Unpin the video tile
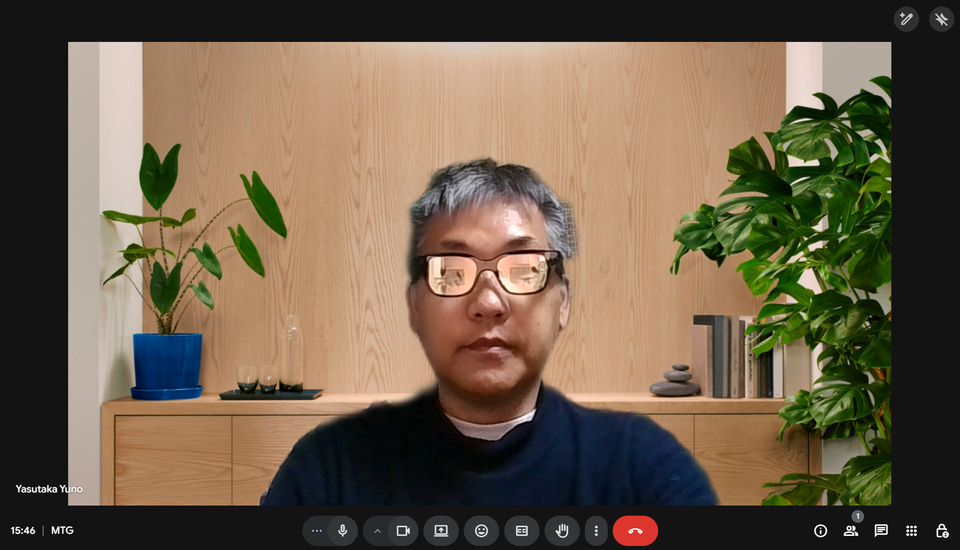960x550 pixels. point(942,20)
